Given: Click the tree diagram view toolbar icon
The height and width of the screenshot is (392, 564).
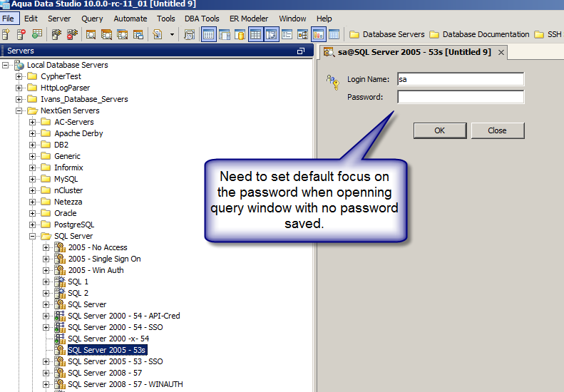Looking at the screenshot, I should click(x=302, y=34).
